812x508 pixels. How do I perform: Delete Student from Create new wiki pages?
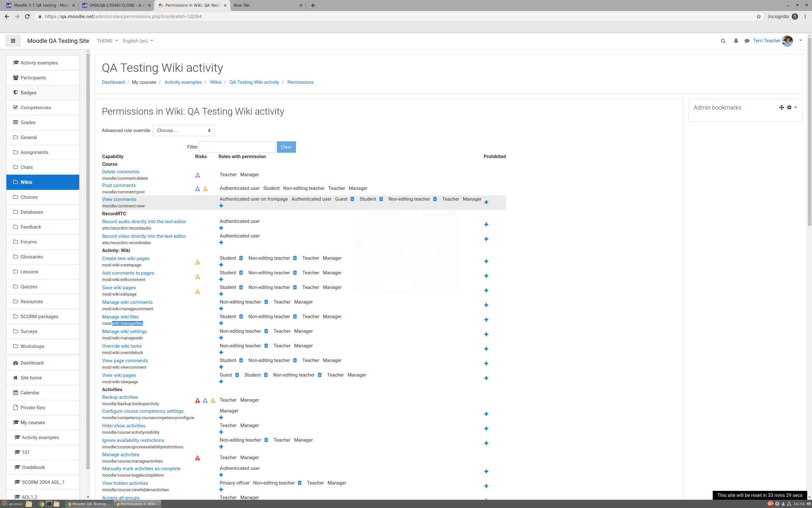pos(241,258)
